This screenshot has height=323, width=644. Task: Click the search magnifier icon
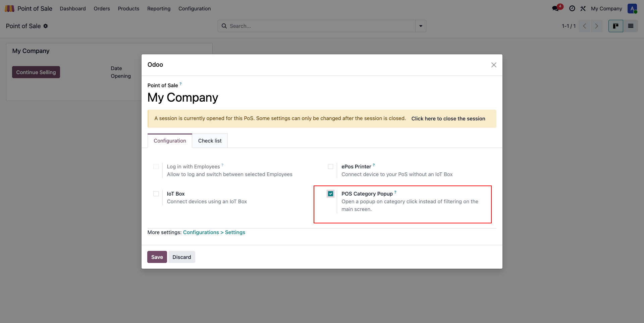(224, 26)
